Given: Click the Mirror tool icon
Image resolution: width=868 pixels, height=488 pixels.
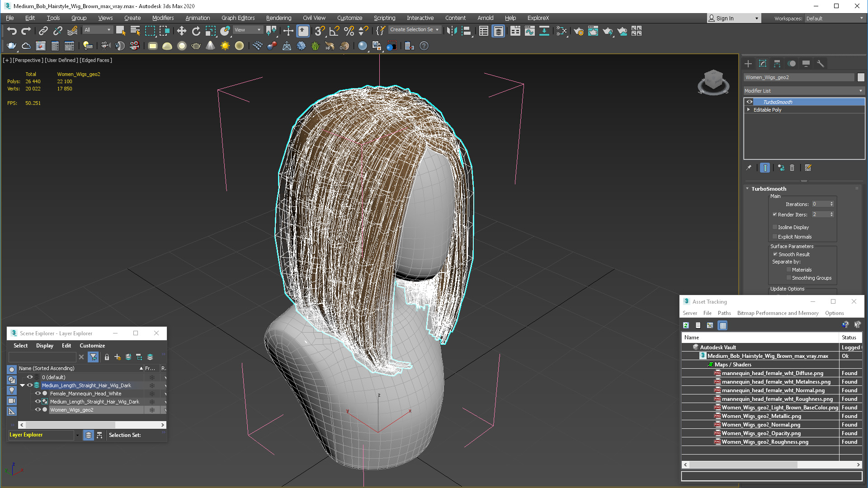Looking at the screenshot, I should pos(452,31).
